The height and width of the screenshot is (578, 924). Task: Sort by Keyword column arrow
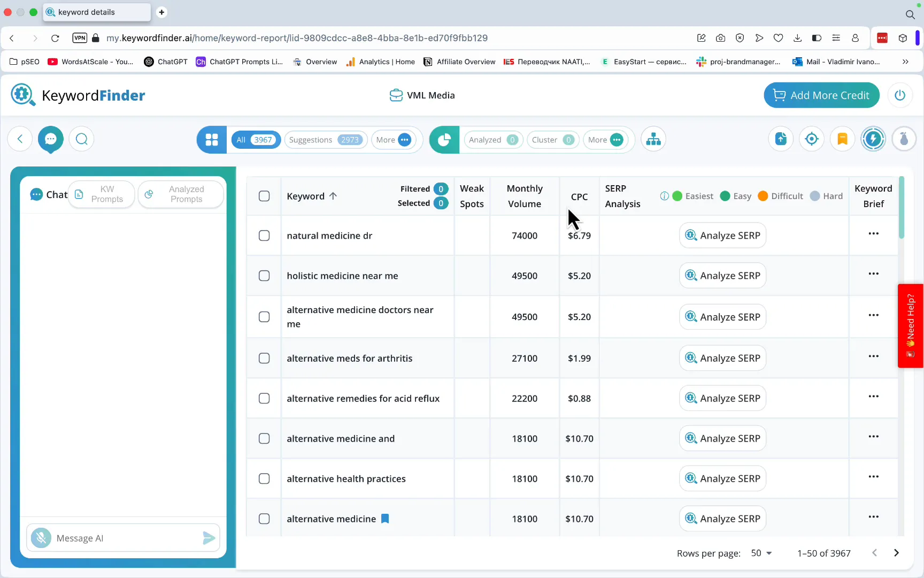click(x=333, y=196)
